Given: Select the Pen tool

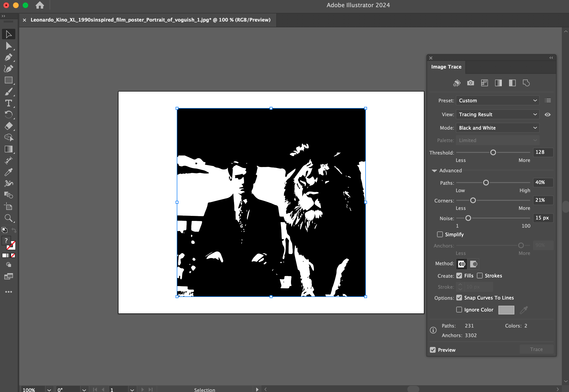Looking at the screenshot, I should (8, 58).
